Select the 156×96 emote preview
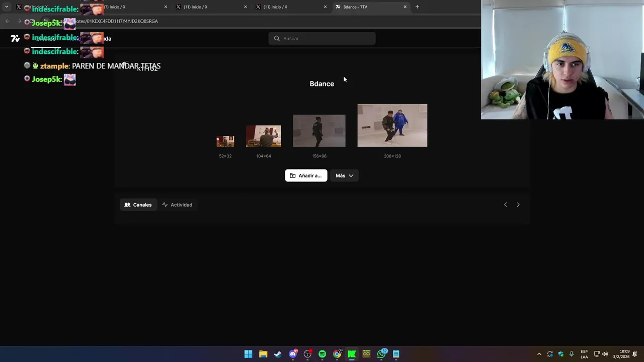This screenshot has height=362, width=644. coord(319,131)
